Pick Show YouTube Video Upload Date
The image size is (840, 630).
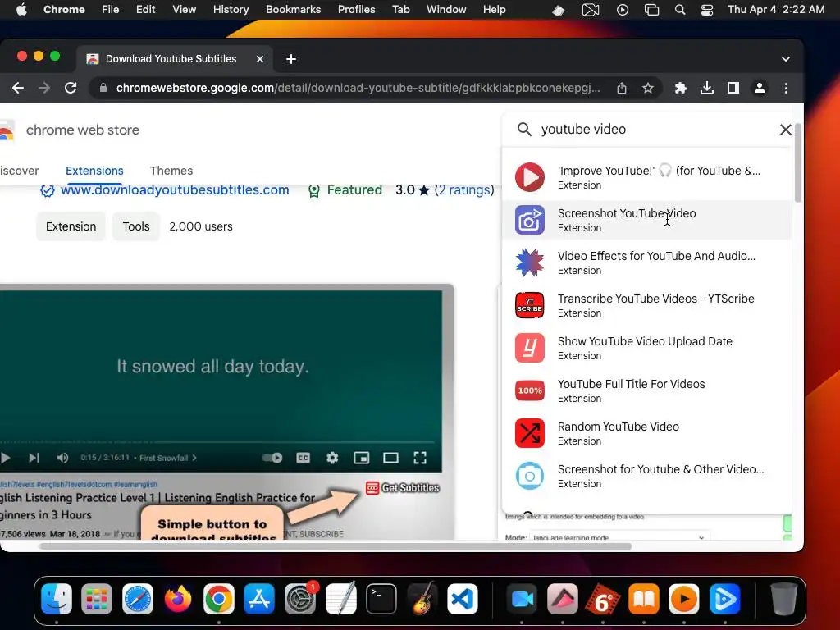[646, 348]
